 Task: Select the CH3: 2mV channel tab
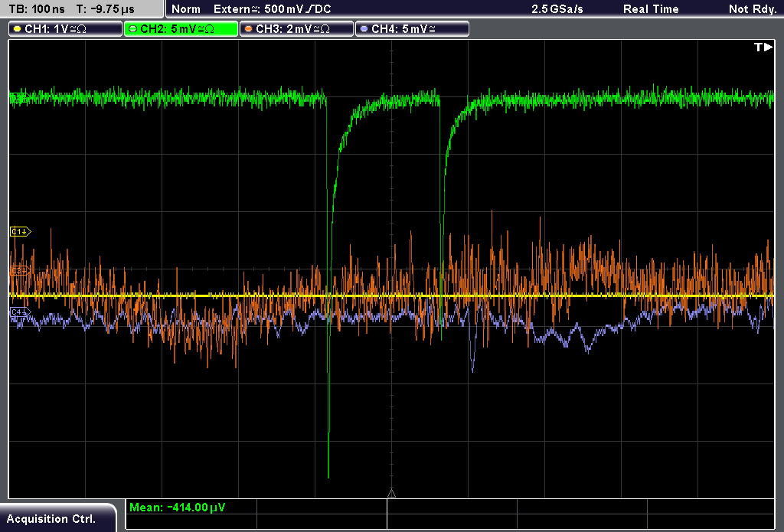[x=296, y=29]
